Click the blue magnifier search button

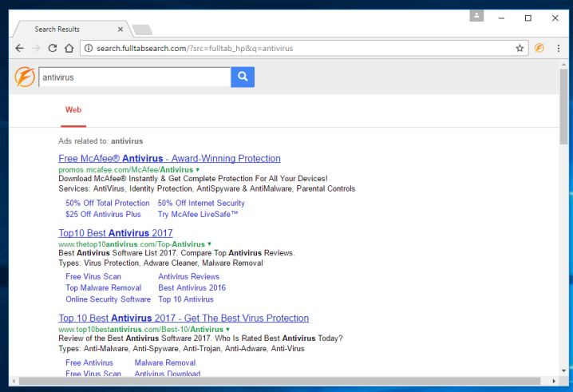tap(243, 77)
